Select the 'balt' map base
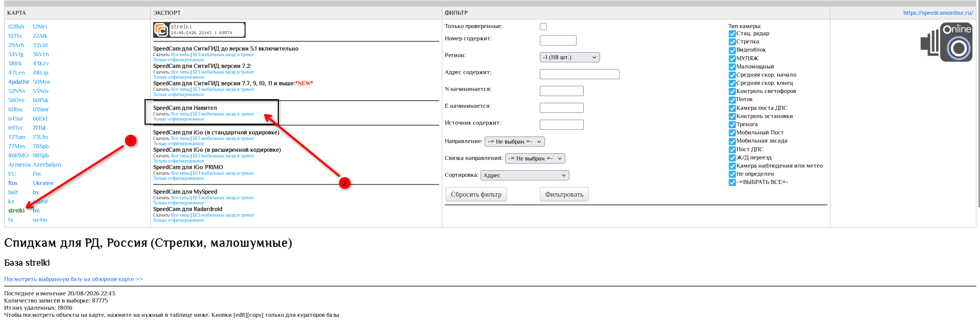This screenshot has height=323, width=980. [x=13, y=192]
